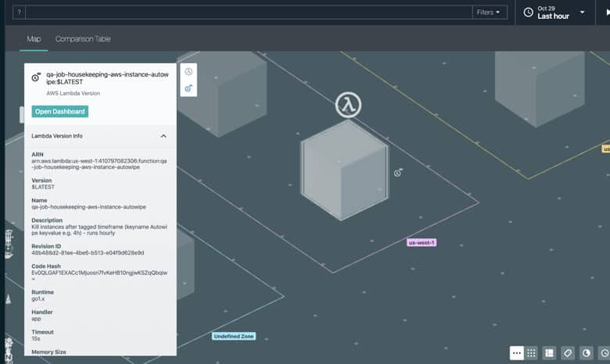Click the Open Dashboard button
This screenshot has width=610, height=364.
[x=60, y=112]
